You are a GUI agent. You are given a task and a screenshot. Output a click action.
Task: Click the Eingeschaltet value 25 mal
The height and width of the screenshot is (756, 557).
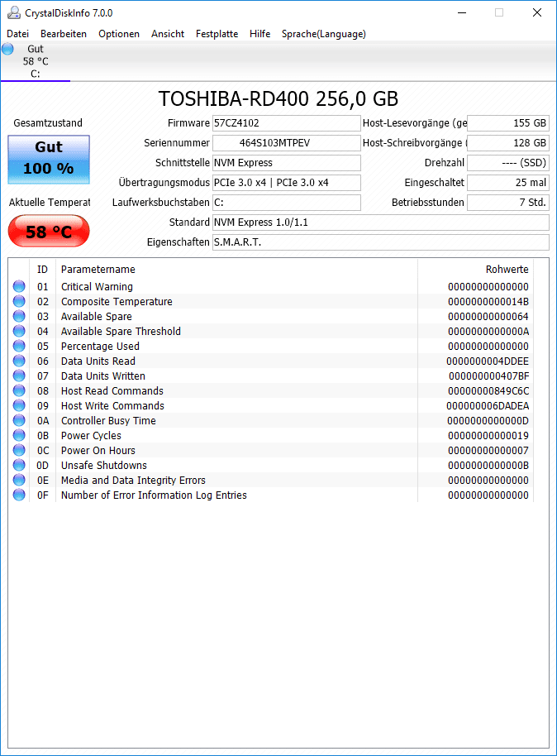coord(508,182)
